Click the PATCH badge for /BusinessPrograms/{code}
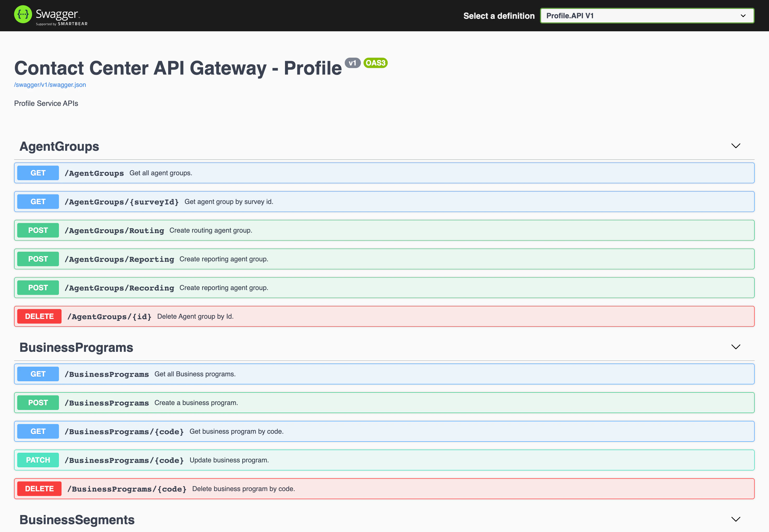Screen dimensions: 769x532 pos(38,460)
